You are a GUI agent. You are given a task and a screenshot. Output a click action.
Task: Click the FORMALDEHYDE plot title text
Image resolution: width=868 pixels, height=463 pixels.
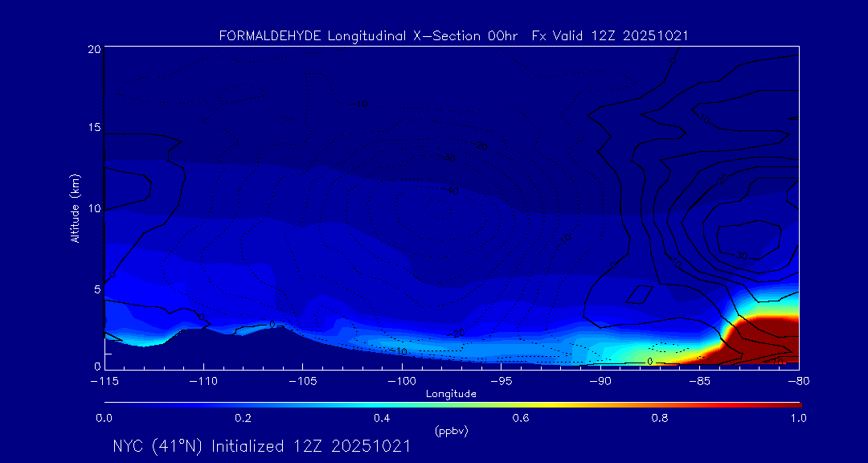pos(453,36)
